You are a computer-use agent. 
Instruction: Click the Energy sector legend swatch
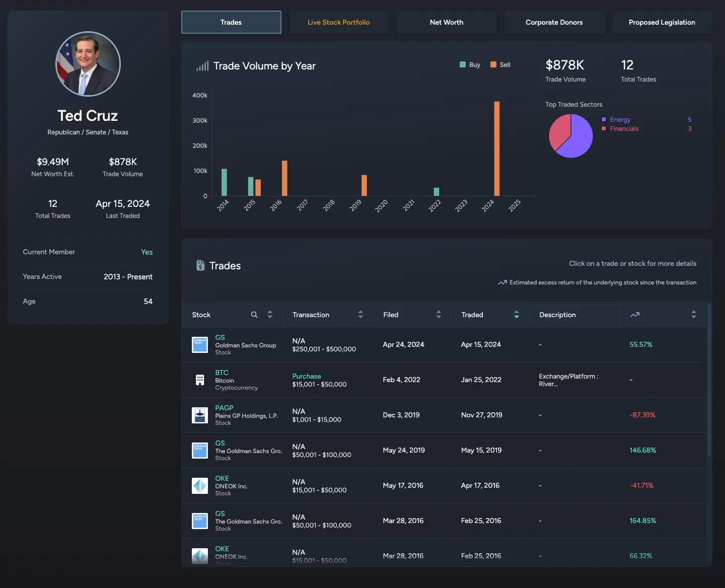[x=604, y=119]
